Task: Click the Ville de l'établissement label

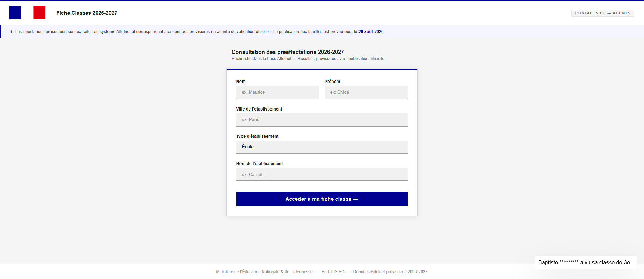Action: [x=259, y=109]
